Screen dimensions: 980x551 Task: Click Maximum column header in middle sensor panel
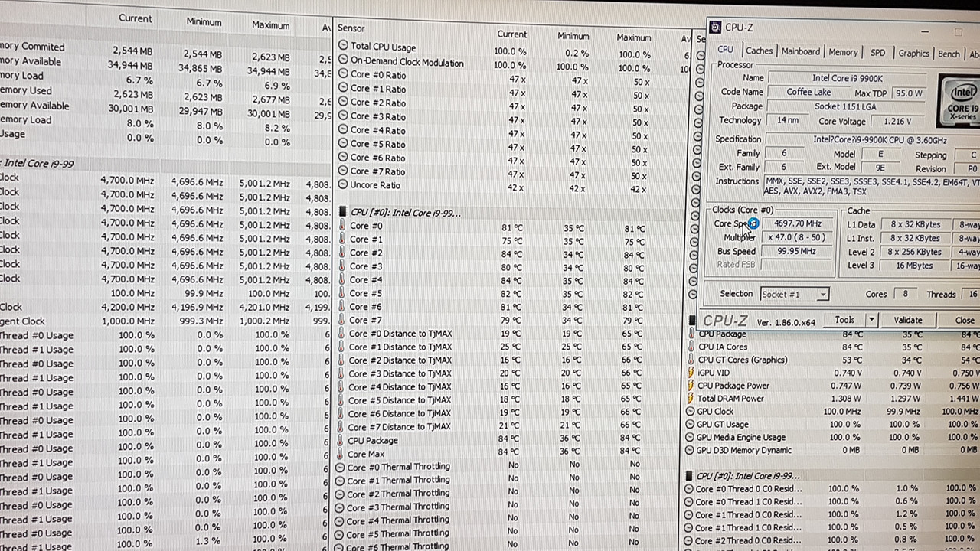[x=633, y=37]
